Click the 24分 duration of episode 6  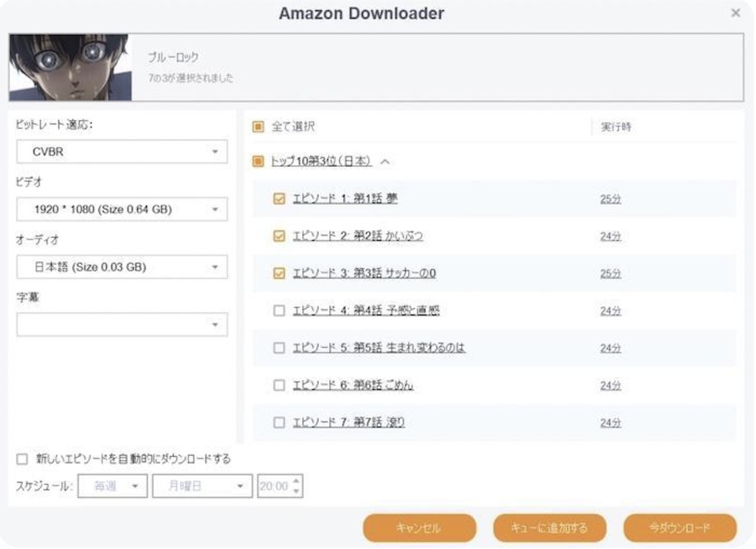[611, 386]
